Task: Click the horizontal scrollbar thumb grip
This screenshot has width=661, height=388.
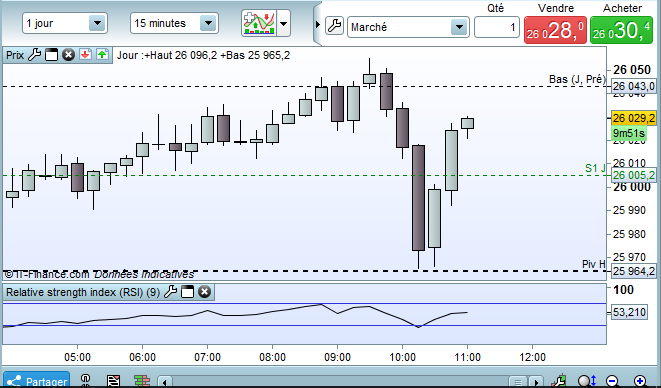Action: point(518,382)
